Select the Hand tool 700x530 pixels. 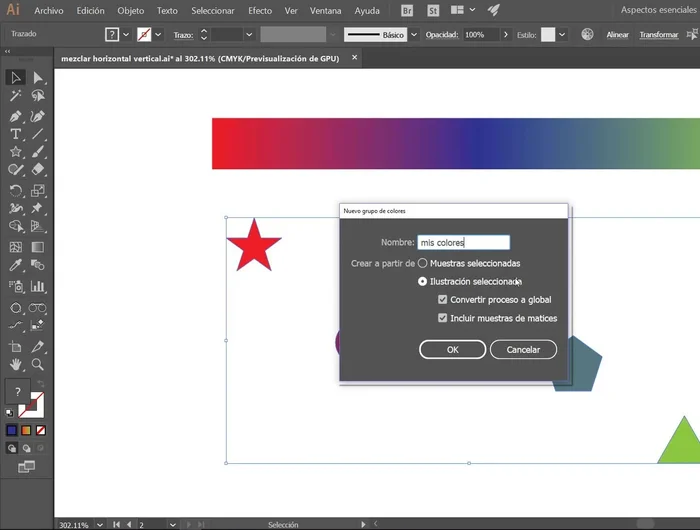pos(16,365)
